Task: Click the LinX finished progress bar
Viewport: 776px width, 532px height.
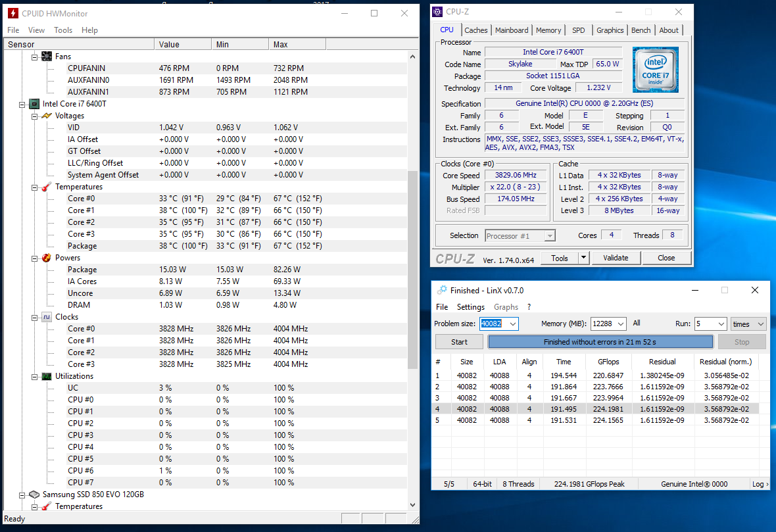Action: pyautogui.click(x=600, y=342)
